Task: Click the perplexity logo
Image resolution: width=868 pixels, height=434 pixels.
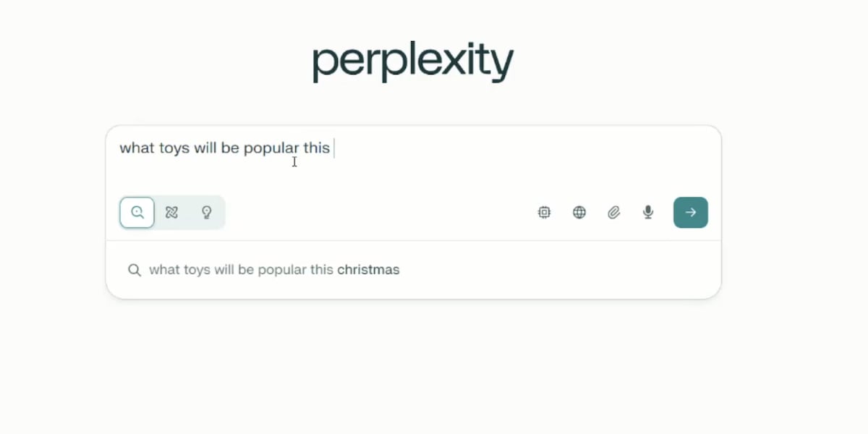Action: pos(413,62)
